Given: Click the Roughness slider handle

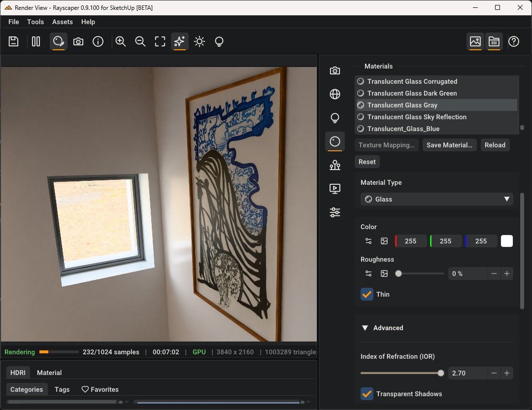Looking at the screenshot, I should coord(399,273).
